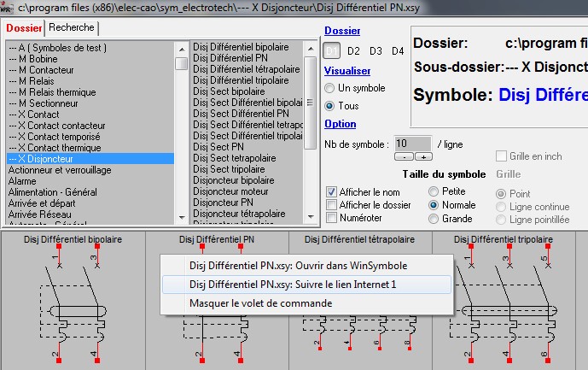
Task: Enable the Numéroter checkbox
Action: pos(332,219)
